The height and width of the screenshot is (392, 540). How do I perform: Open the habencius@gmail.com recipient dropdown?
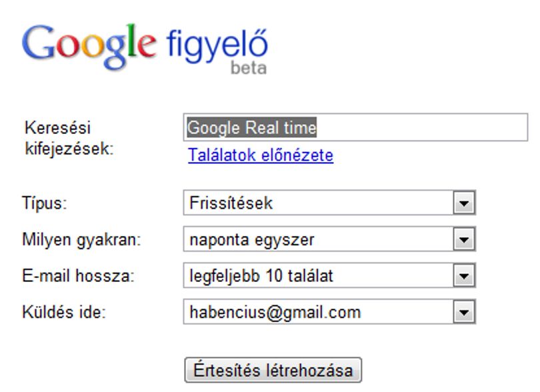pos(329,312)
